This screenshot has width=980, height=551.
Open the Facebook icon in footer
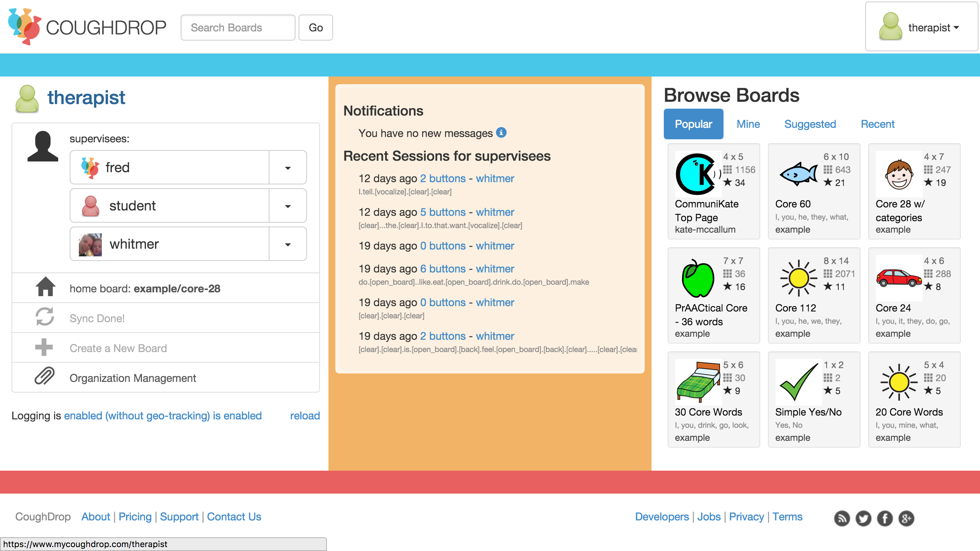click(x=885, y=518)
